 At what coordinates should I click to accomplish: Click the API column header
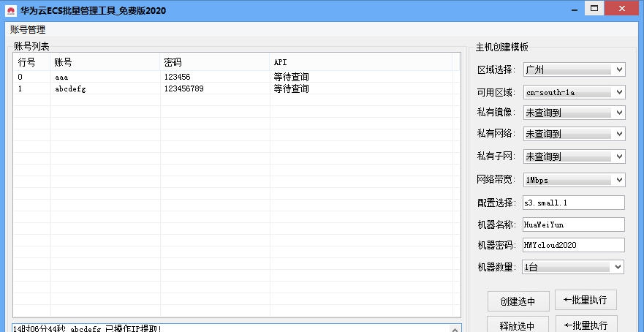[361, 62]
